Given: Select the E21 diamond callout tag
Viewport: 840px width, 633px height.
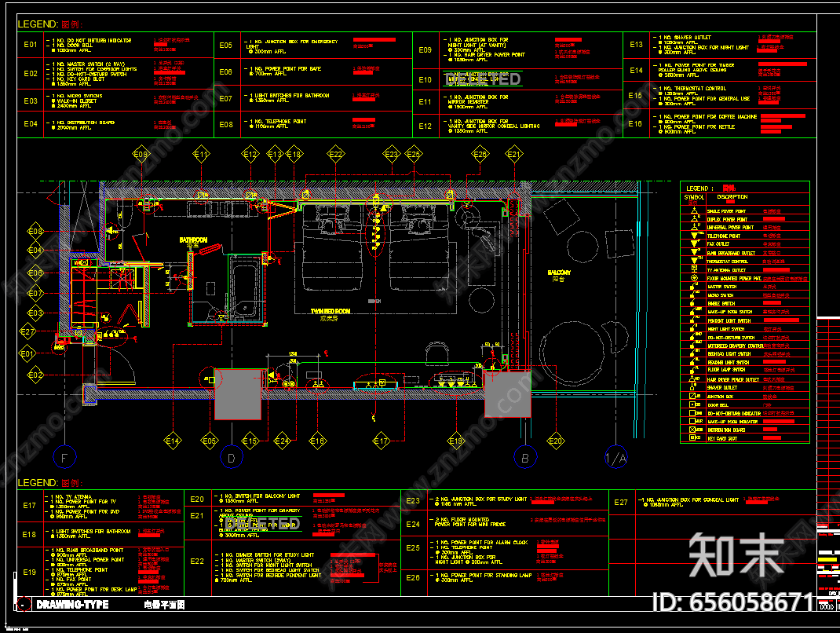Looking at the screenshot, I should click(513, 155).
